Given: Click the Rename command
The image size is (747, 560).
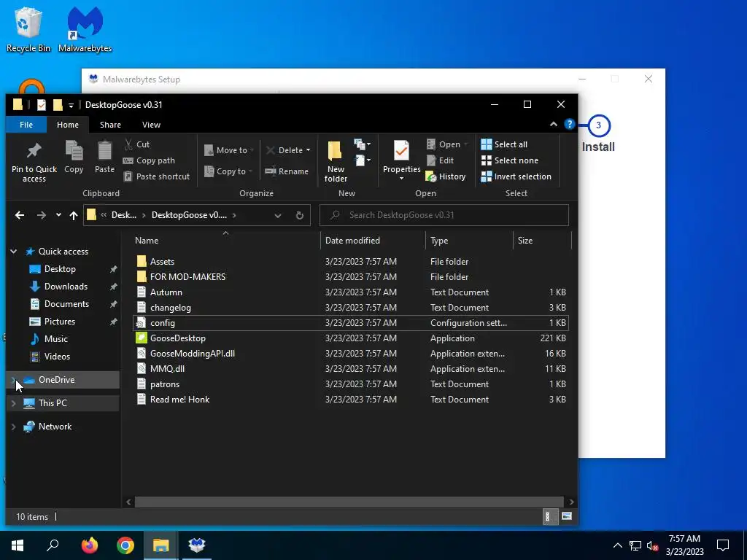Looking at the screenshot, I should pyautogui.click(x=287, y=171).
